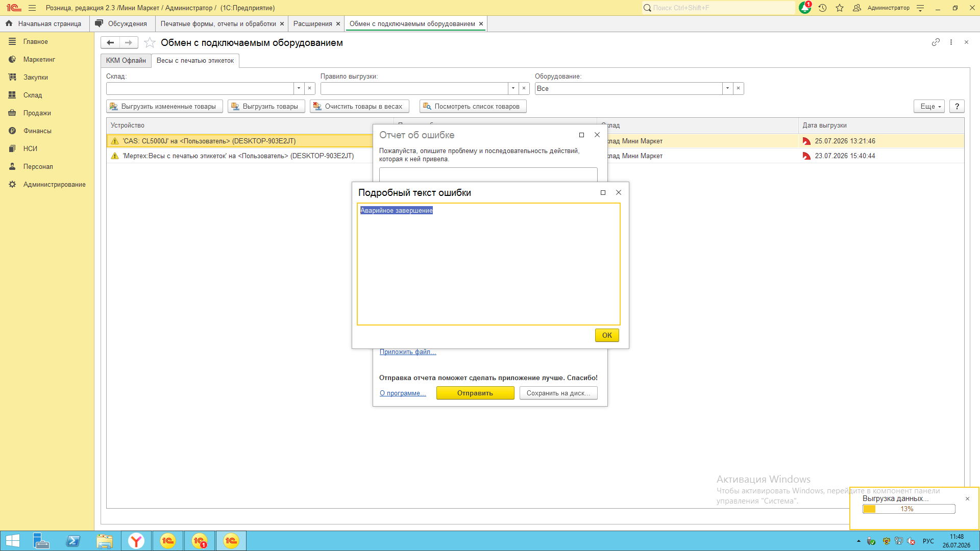Screen dimensions: 980x551
Task: Click the user icon beside Администратор
Action: pos(857,8)
